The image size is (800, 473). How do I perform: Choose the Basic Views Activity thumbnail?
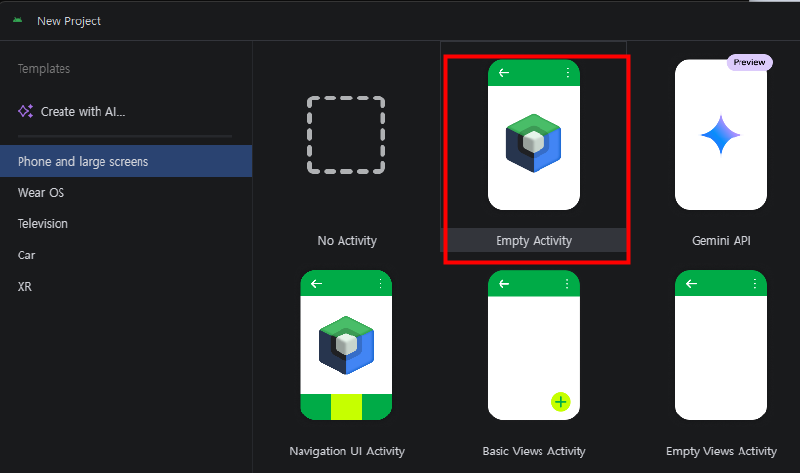tap(534, 345)
